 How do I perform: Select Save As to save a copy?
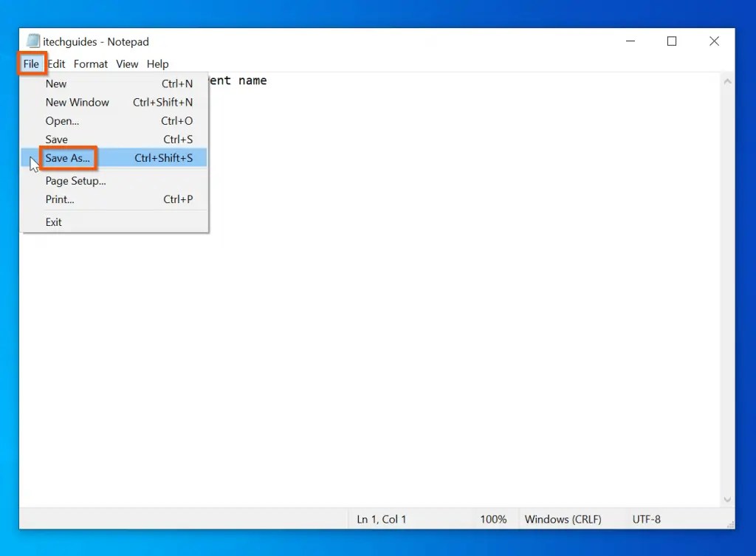69,158
